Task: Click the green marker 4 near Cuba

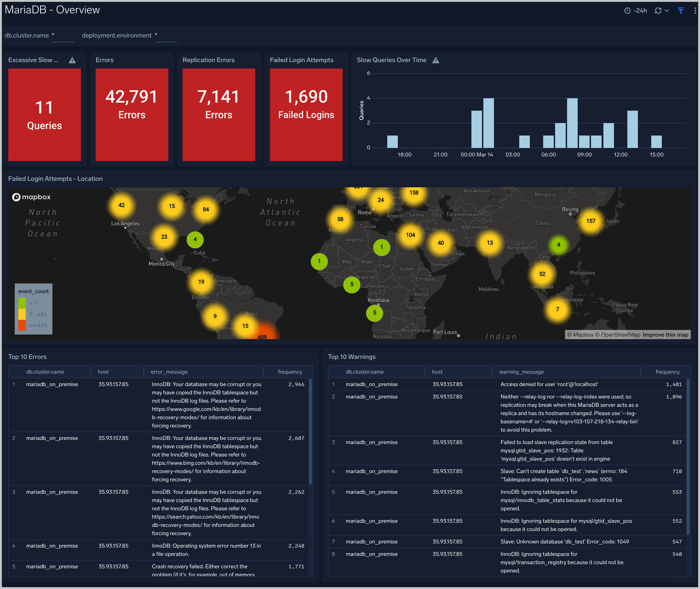Action: point(195,240)
